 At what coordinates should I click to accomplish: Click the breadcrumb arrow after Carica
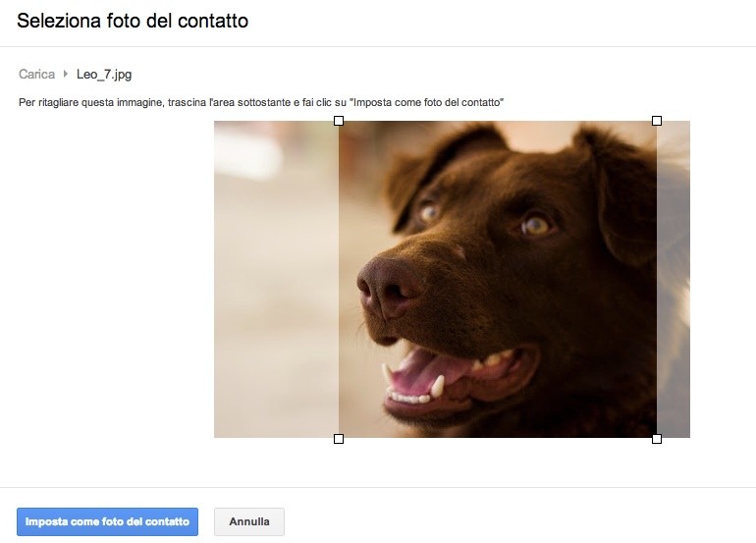pos(66,75)
